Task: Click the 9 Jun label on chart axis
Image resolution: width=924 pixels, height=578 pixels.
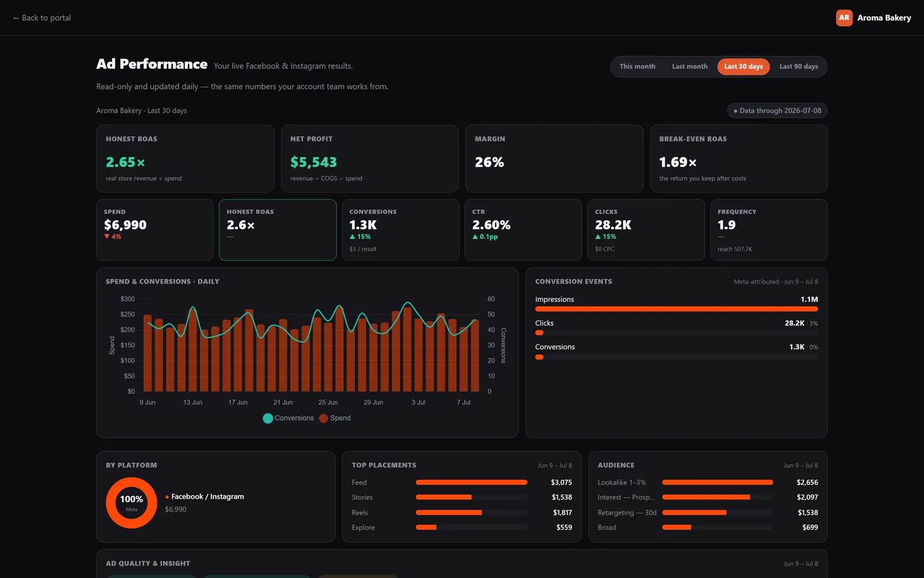Action: tap(147, 403)
